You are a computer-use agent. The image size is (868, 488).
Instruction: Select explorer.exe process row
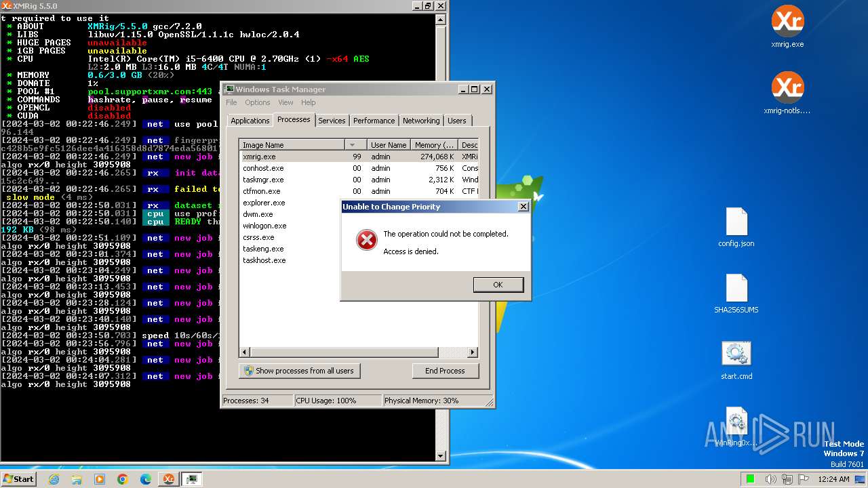(290, 203)
